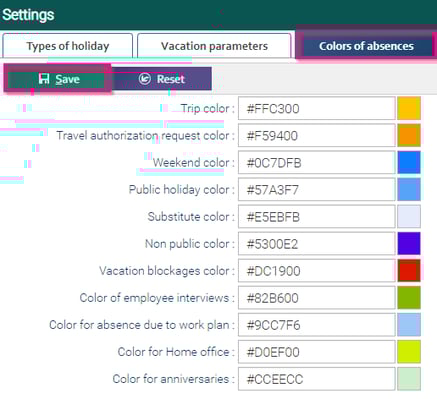Click the Save button label

(x=67, y=79)
